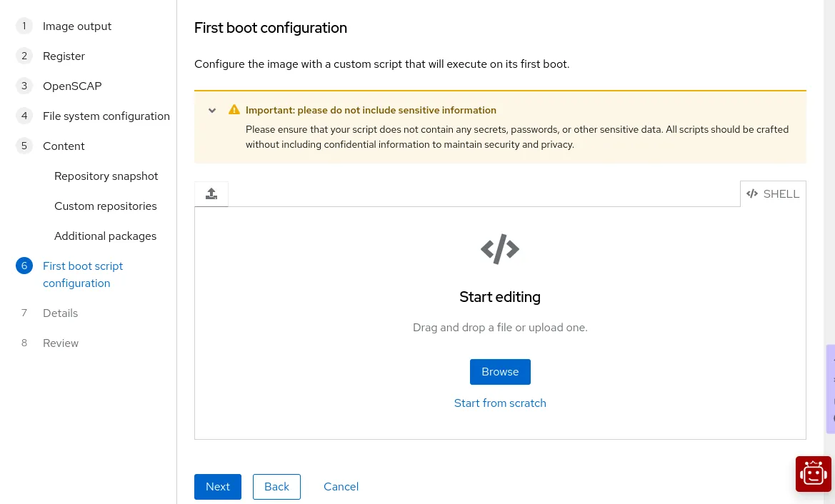Click the large code brackets icon
Image resolution: width=835 pixels, height=504 pixels.
(500, 249)
